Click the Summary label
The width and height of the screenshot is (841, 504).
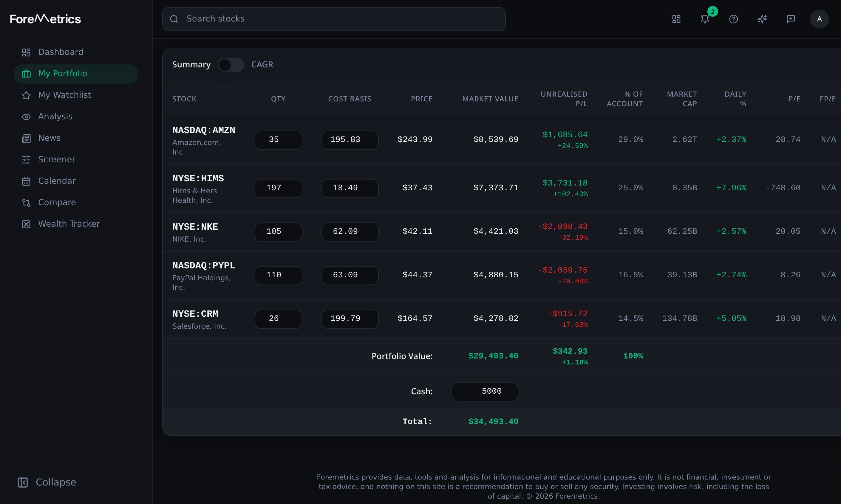pyautogui.click(x=191, y=64)
